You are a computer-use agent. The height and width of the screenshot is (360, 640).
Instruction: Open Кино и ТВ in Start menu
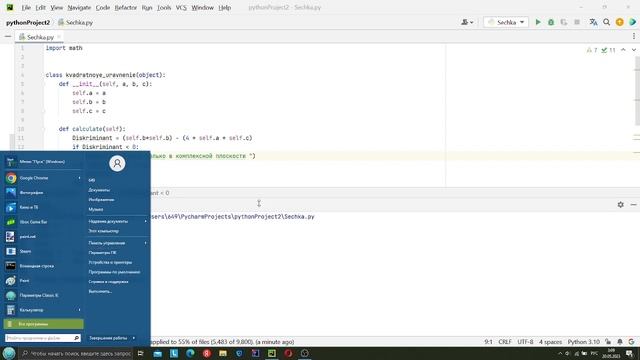[43, 207]
